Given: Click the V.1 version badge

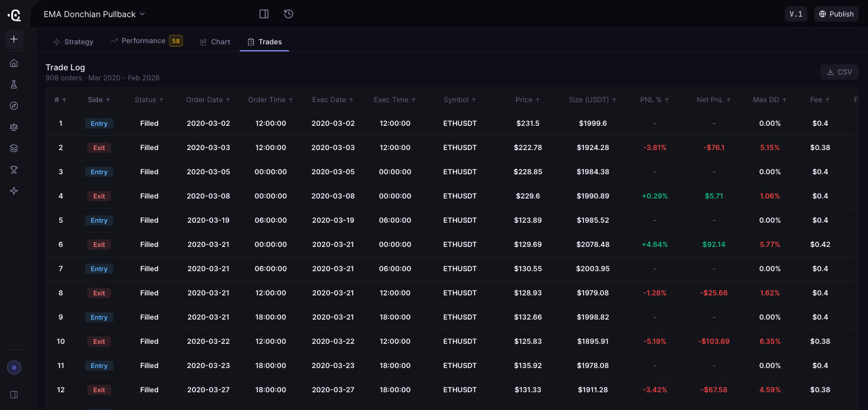Looking at the screenshot, I should [x=796, y=14].
